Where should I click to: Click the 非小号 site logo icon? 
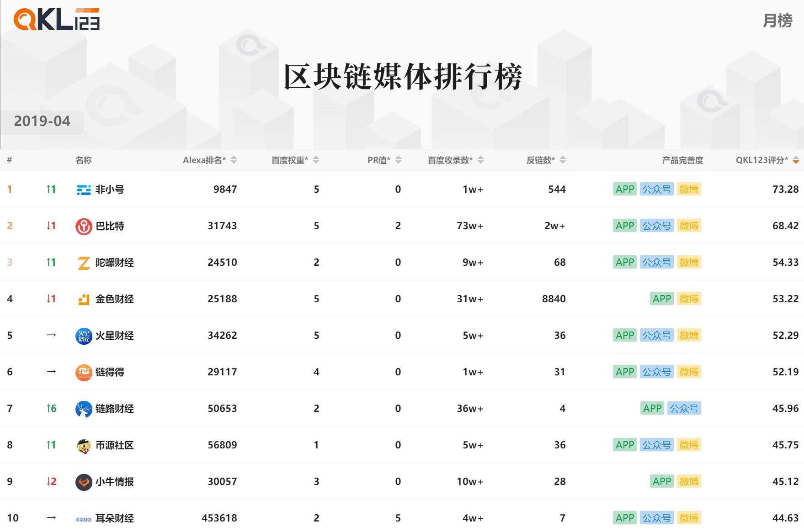(x=84, y=189)
